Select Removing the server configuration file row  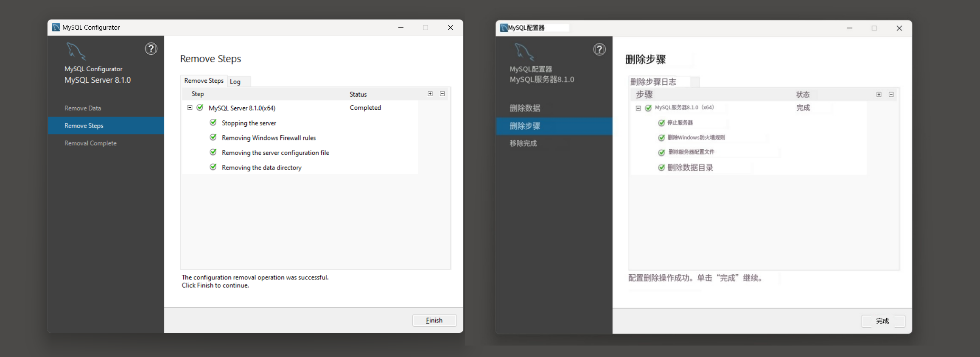pos(275,153)
